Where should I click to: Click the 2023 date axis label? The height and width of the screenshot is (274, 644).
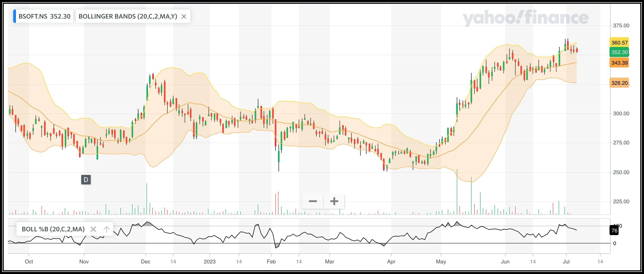click(210, 262)
